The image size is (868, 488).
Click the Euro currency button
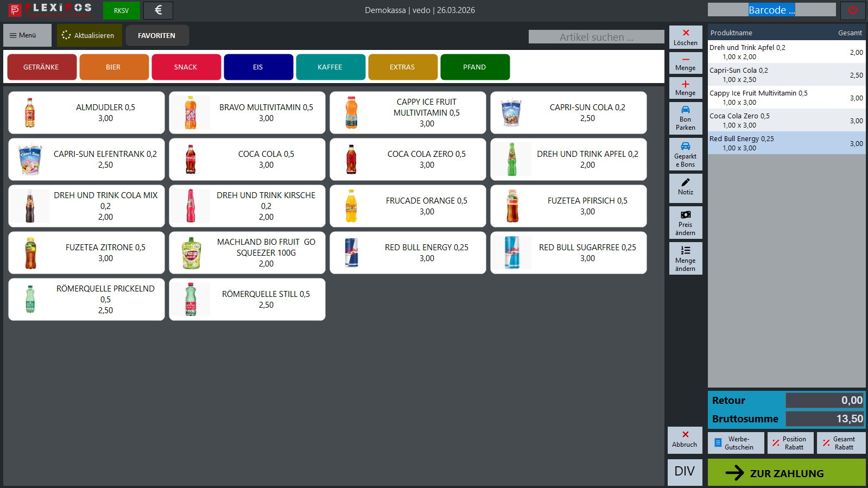158,10
